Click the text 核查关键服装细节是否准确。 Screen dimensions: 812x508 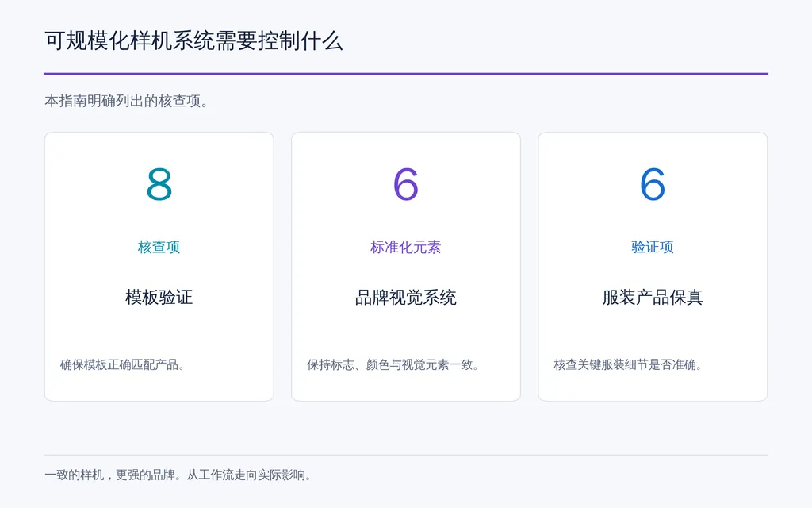(629, 364)
